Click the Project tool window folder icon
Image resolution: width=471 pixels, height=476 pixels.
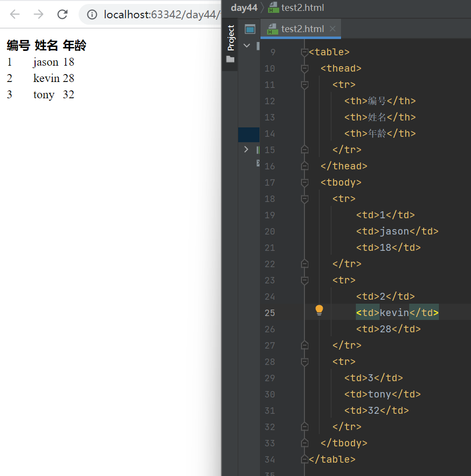click(x=230, y=59)
